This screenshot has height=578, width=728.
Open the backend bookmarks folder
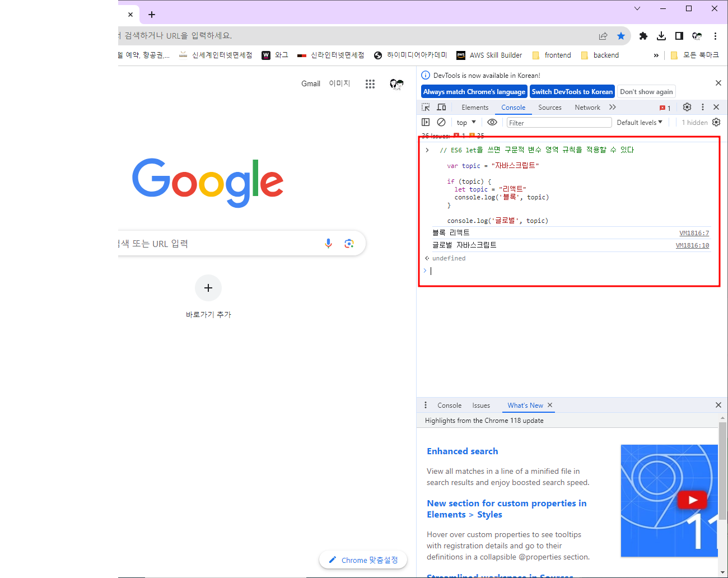click(x=600, y=55)
